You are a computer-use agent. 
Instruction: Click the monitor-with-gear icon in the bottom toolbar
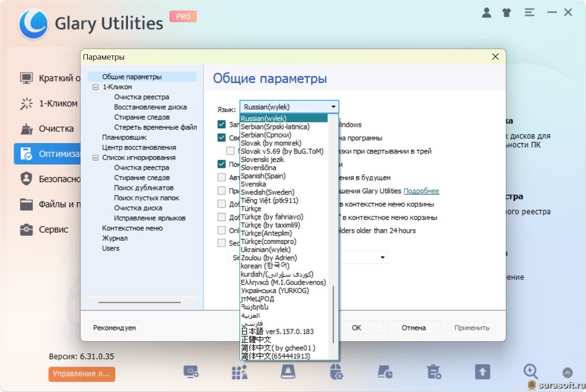point(191,372)
